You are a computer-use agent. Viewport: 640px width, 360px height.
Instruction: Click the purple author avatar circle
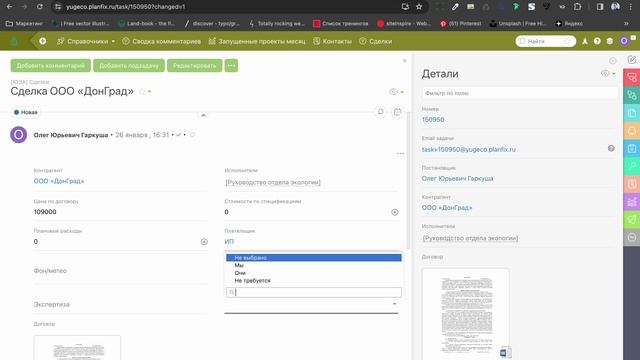tap(18, 135)
